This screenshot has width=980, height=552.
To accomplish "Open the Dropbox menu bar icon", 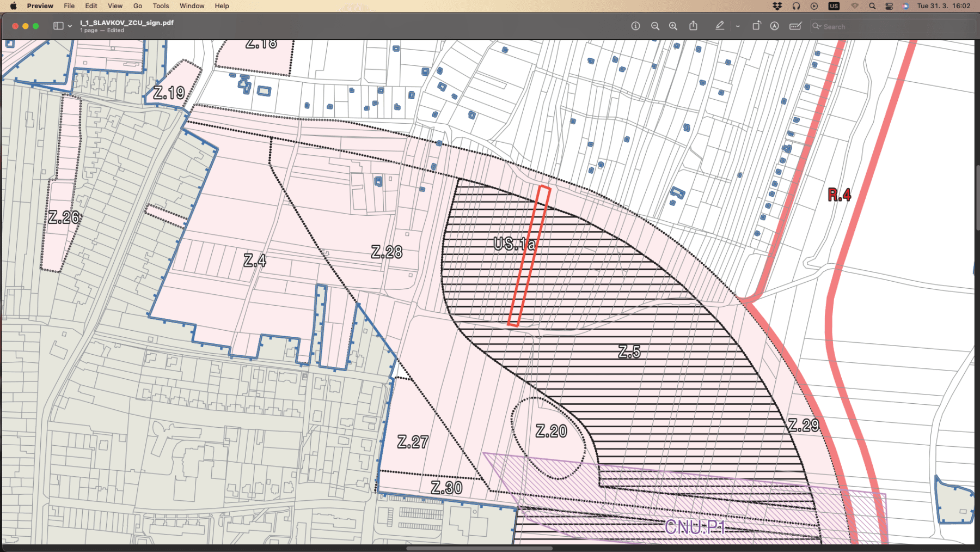I will click(x=777, y=6).
